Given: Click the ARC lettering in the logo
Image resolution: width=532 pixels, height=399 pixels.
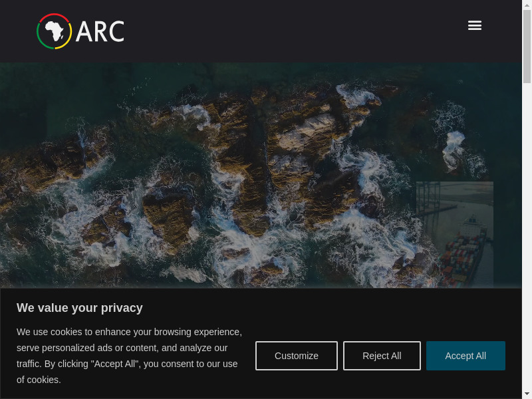Looking at the screenshot, I should pos(100,31).
